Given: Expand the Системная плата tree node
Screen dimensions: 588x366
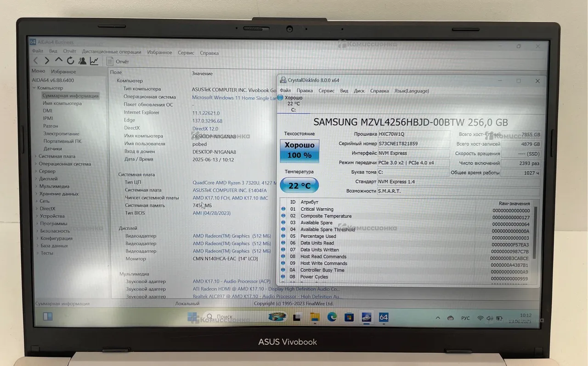Looking at the screenshot, I should [x=35, y=156].
